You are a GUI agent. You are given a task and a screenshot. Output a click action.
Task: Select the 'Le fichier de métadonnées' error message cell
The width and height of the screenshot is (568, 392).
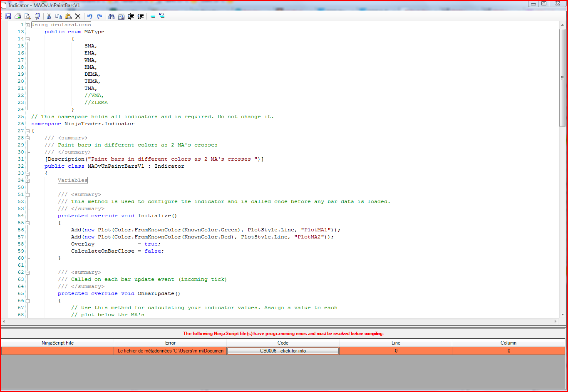point(170,351)
